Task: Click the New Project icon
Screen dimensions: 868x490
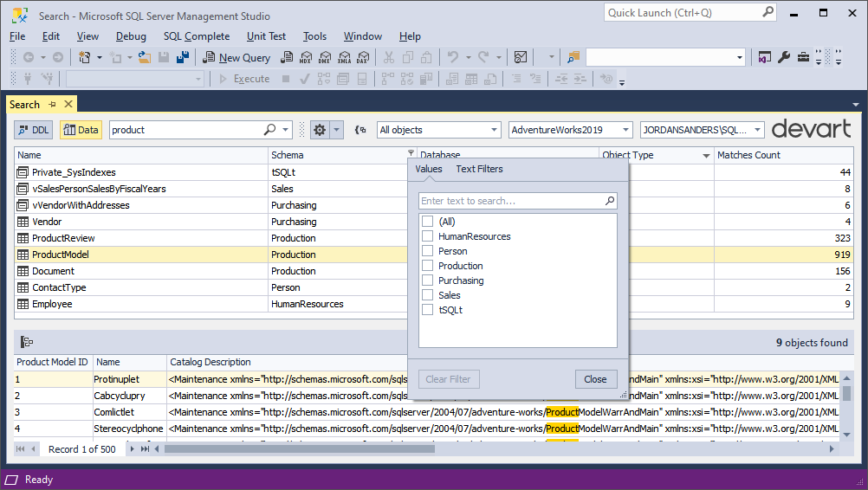Action: point(85,57)
